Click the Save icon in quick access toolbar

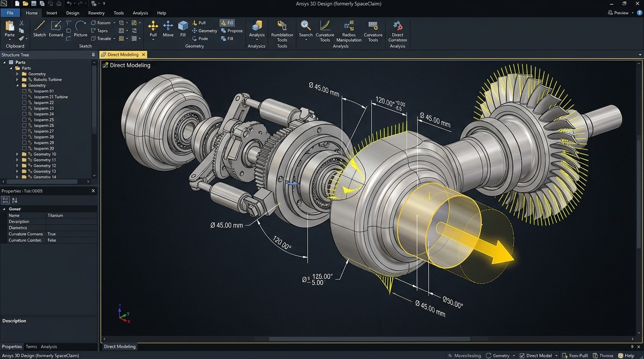tap(34, 4)
